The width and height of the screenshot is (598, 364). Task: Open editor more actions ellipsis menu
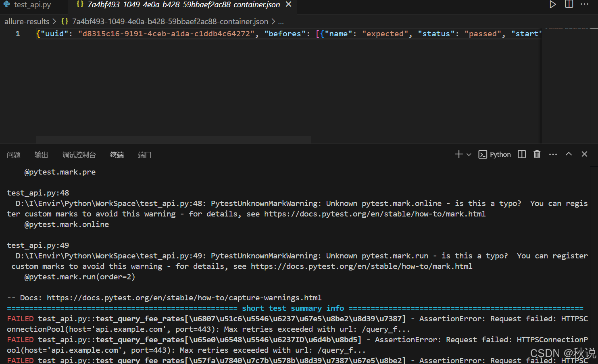pyautogui.click(x=584, y=4)
